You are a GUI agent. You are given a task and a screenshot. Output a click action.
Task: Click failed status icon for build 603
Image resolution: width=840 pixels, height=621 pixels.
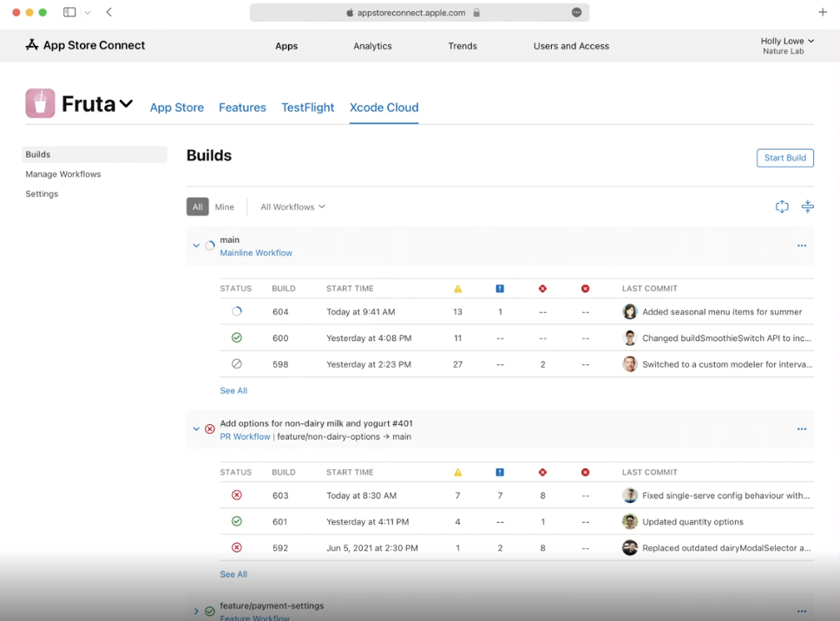[x=237, y=495]
